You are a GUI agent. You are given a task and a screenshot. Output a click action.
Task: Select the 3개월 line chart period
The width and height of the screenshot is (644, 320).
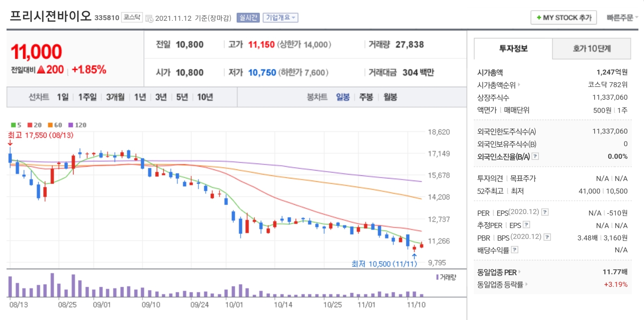(x=115, y=97)
